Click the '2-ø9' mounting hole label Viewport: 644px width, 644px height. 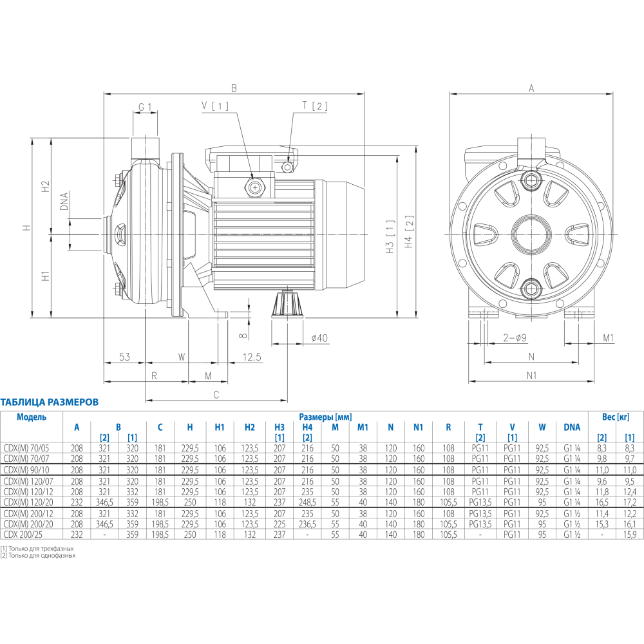pyautogui.click(x=514, y=337)
